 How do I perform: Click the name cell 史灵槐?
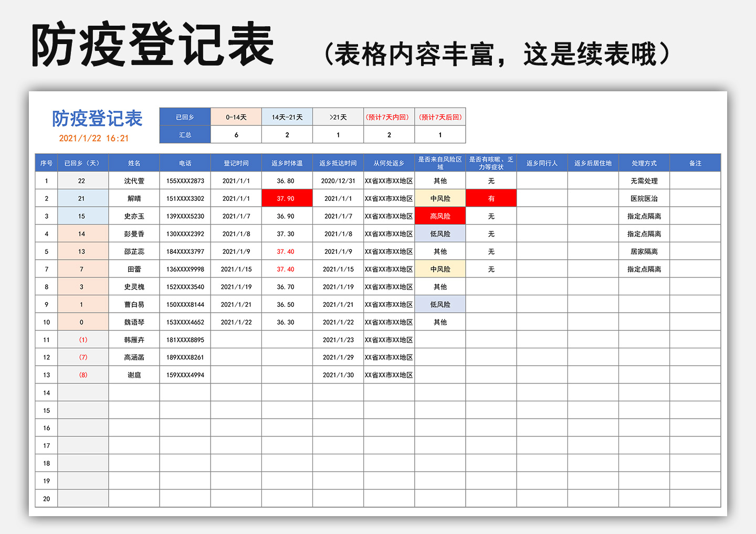134,287
